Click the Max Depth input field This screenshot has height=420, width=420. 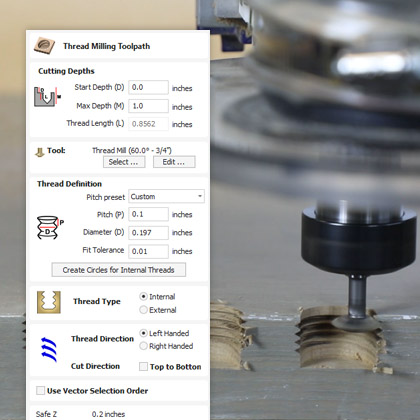coord(148,106)
